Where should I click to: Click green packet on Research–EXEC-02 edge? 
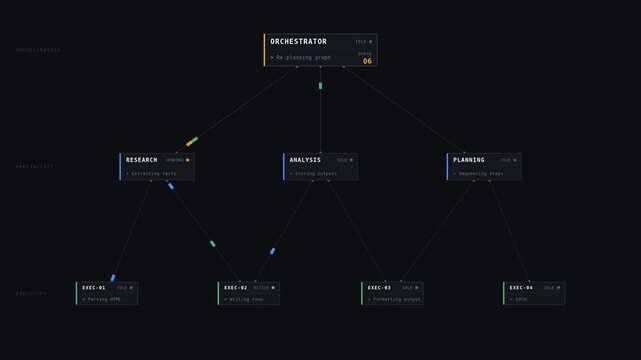[213, 244]
